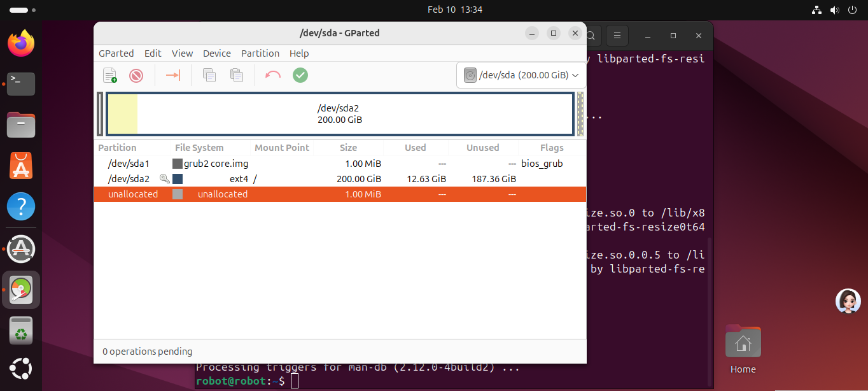Click the key icon beside /dev/sda2
868x391 pixels.
tap(164, 179)
